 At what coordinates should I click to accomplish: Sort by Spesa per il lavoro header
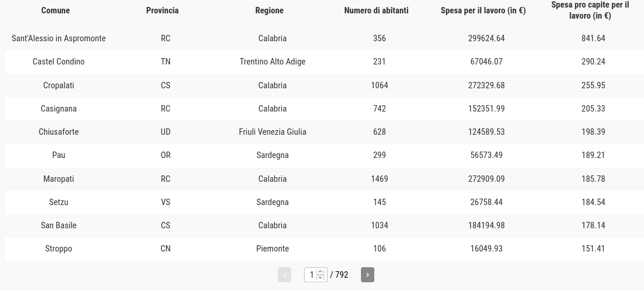[483, 10]
